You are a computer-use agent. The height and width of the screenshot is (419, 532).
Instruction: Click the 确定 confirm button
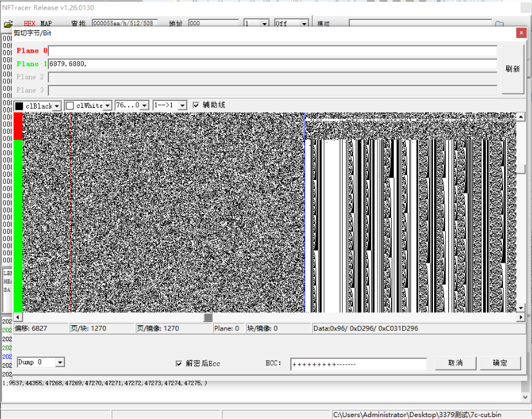500,363
